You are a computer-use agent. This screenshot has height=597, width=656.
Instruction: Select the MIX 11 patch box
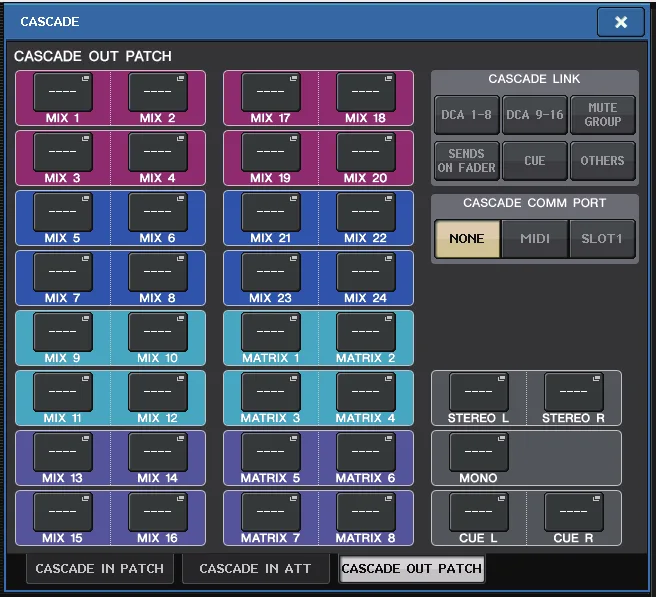(63, 392)
